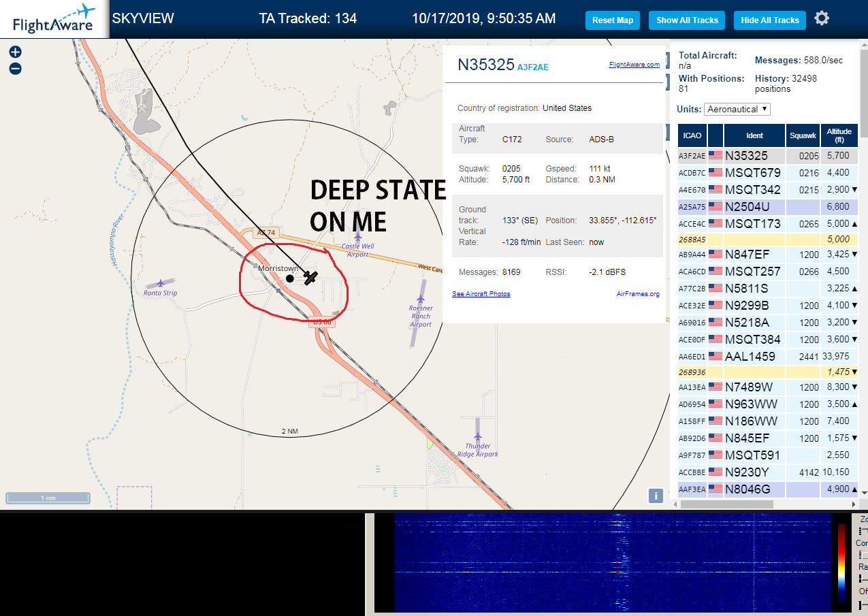The height and width of the screenshot is (616, 868).
Task: Select aircraft N2504U in the table
Action: pos(768,206)
